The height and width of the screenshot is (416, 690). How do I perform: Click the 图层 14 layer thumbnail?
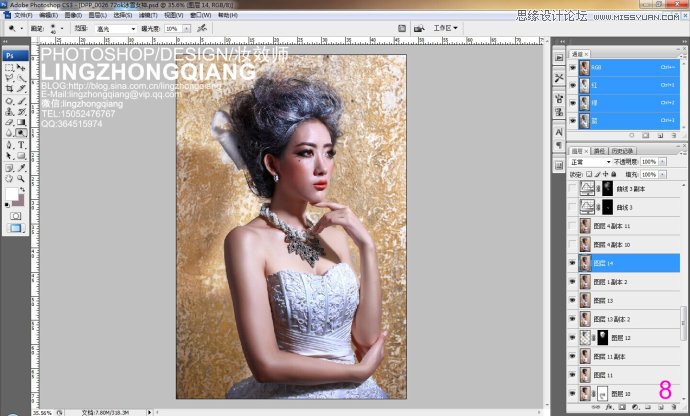585,263
